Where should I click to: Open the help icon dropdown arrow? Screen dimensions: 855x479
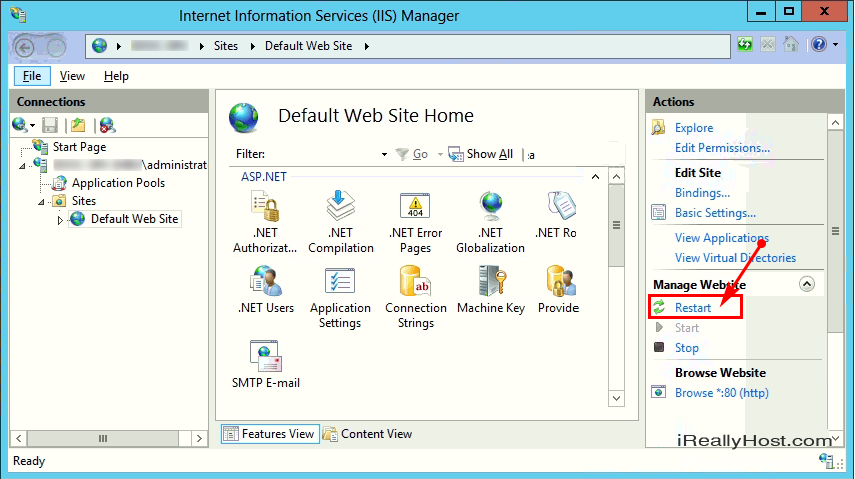835,44
